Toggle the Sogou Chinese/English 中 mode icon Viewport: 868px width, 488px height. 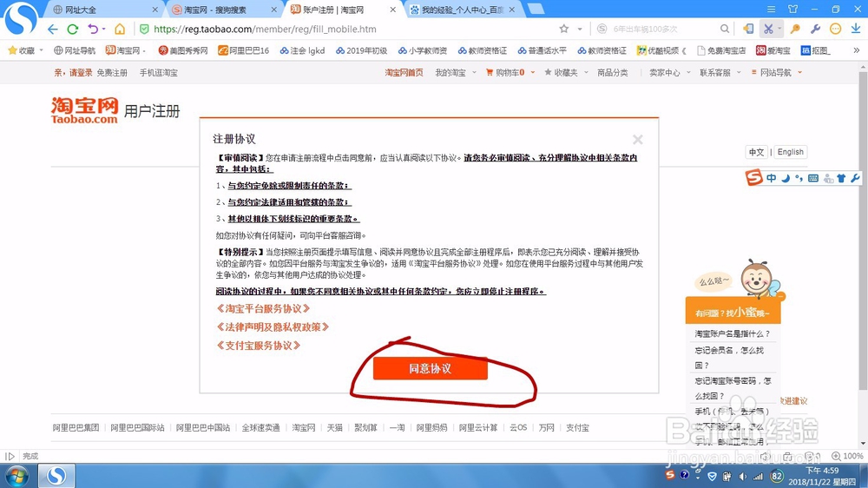click(x=771, y=178)
